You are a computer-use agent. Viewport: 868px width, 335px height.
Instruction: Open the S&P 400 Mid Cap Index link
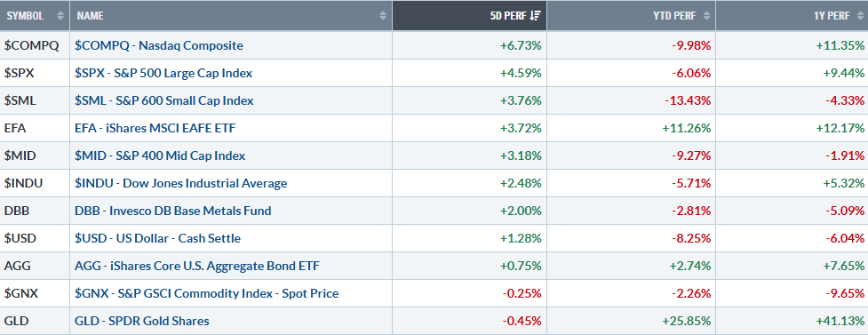(x=160, y=156)
